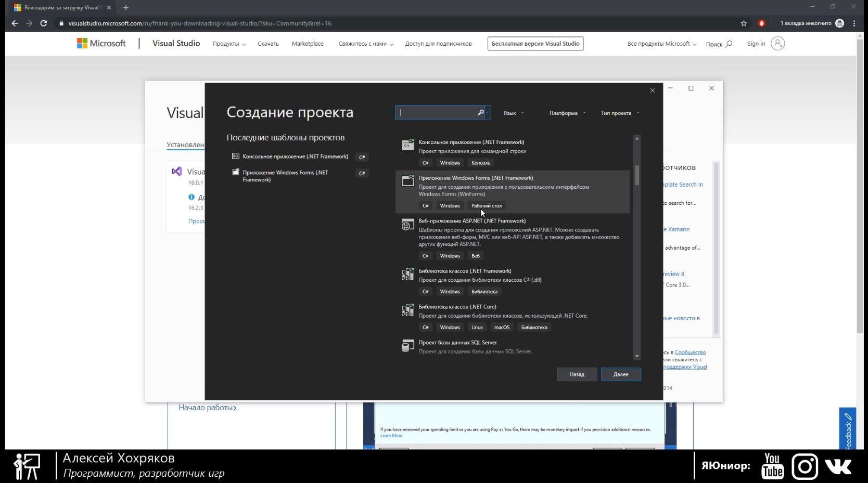Go back in Chrome browser
The height and width of the screenshot is (483, 868).
[x=15, y=23]
